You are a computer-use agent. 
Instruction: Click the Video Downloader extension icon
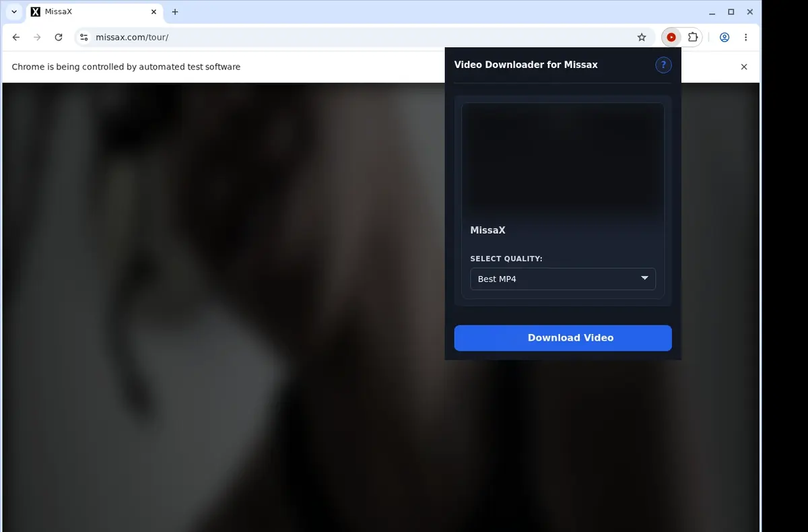click(x=671, y=38)
